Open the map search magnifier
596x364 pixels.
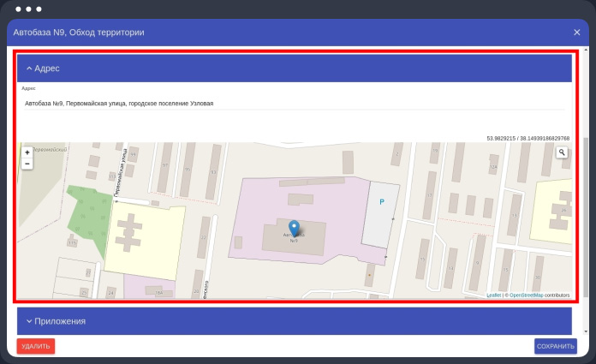click(562, 152)
